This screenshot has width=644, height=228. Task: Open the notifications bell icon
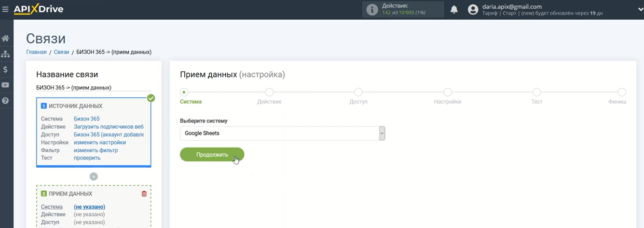(454, 10)
